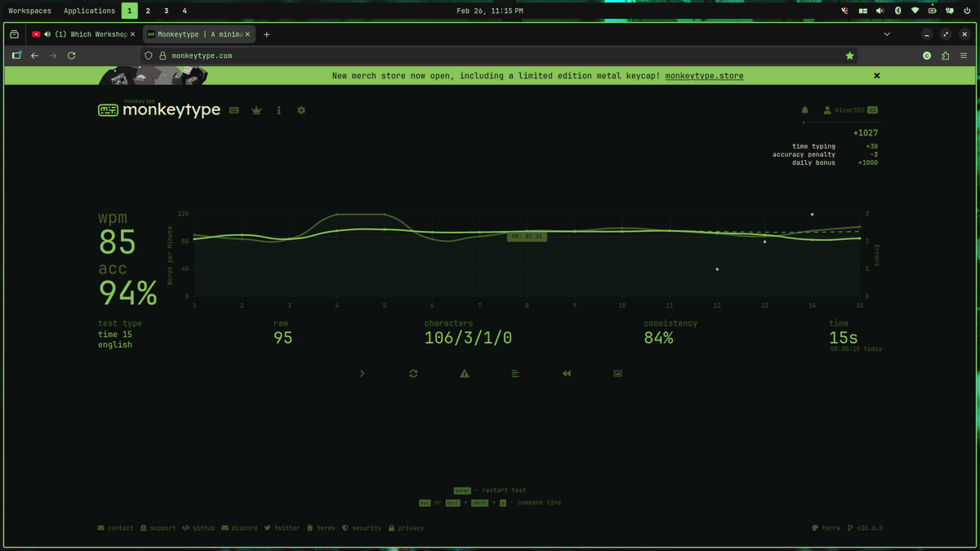
Task: Click the monkeytype.com address bar
Action: tap(499, 56)
